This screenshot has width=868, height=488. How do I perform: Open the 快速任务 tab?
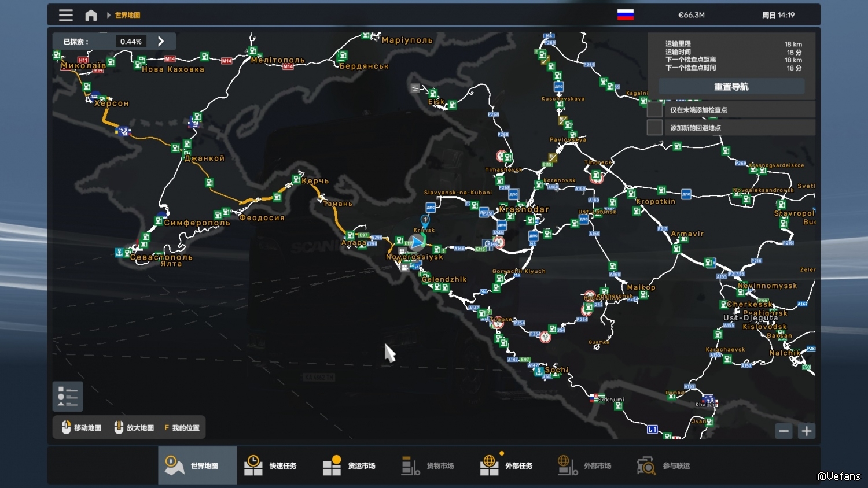(x=276, y=465)
